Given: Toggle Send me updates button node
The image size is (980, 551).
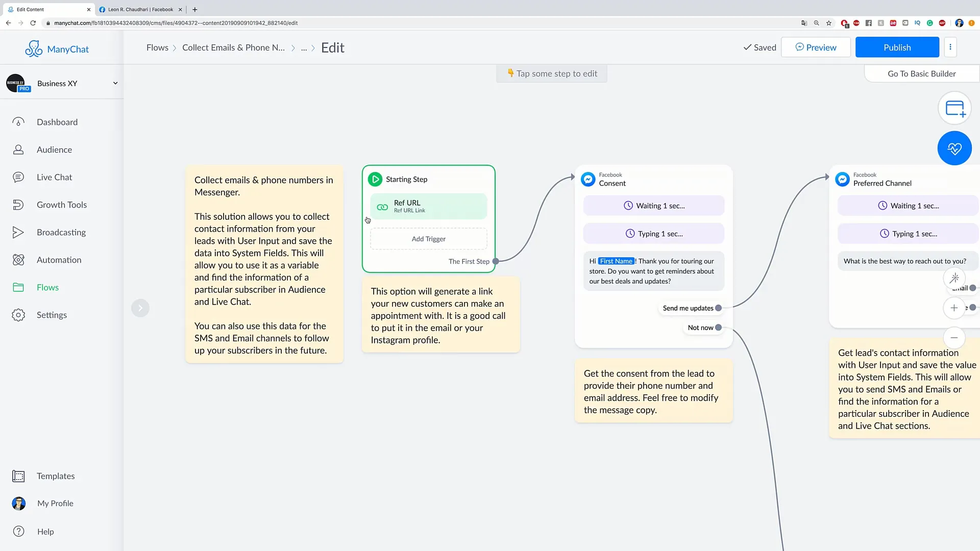Looking at the screenshot, I should pyautogui.click(x=718, y=308).
